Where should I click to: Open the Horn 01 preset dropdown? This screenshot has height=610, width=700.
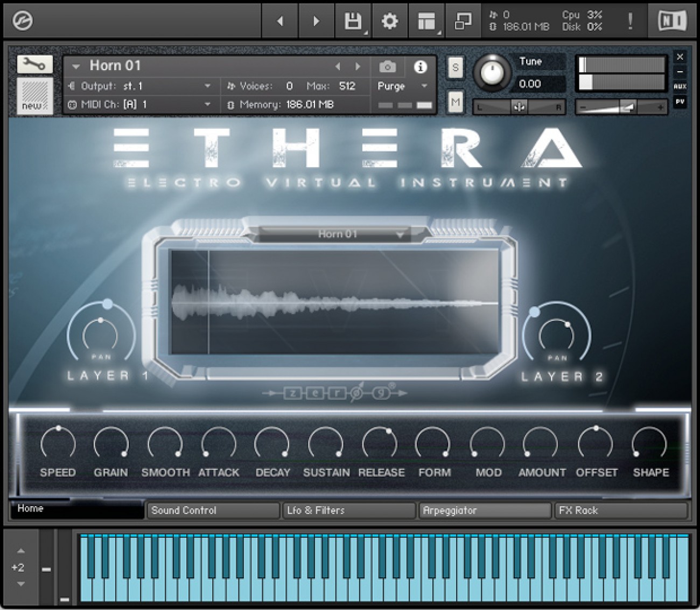coord(75,66)
